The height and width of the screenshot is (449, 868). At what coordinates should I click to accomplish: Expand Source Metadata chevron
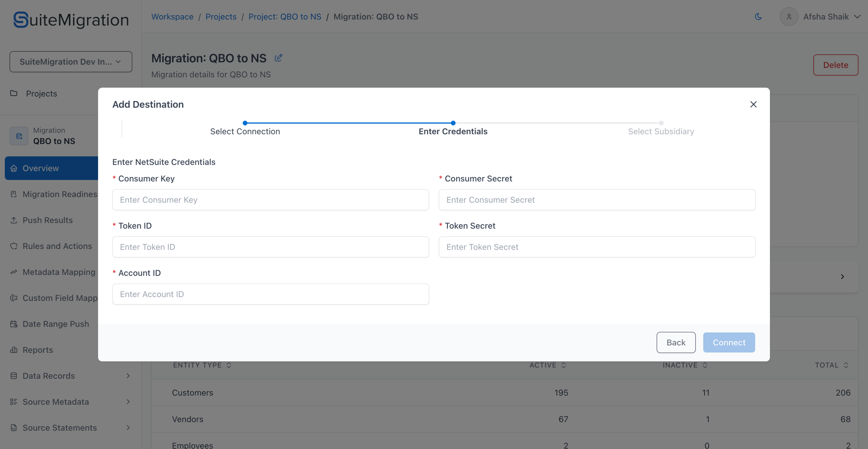(128, 402)
